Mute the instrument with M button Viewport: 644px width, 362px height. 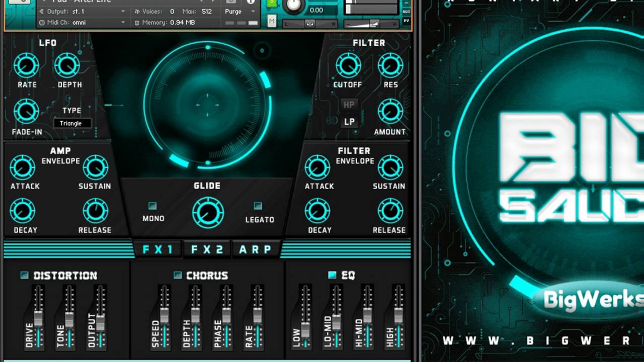tap(272, 21)
